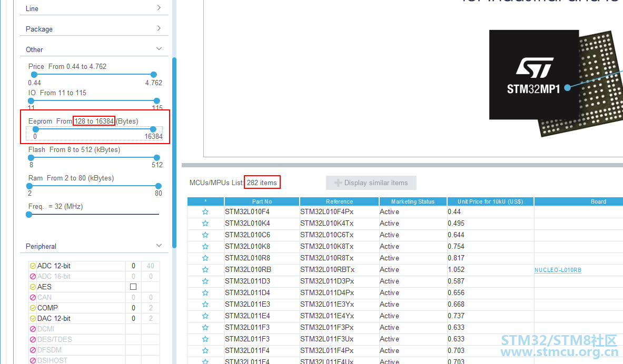Click the DSIHOST disabled icon
623x364 pixels.
(33, 360)
